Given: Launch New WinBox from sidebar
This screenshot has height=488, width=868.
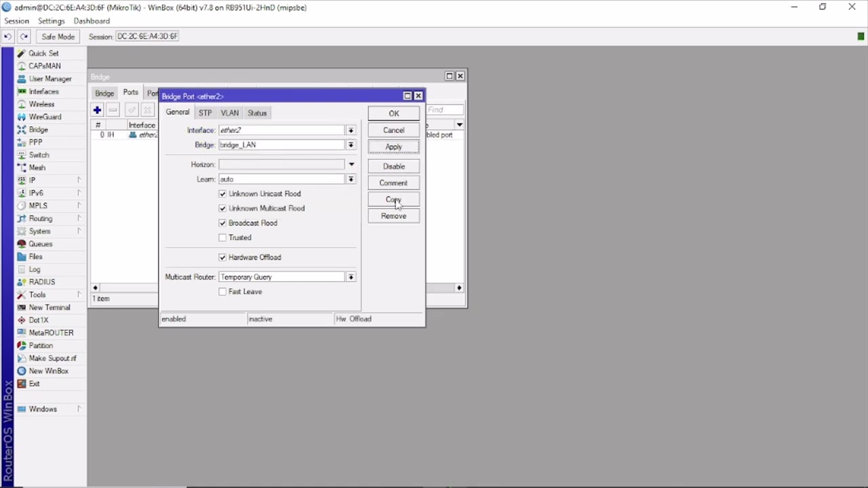Looking at the screenshot, I should (48, 371).
